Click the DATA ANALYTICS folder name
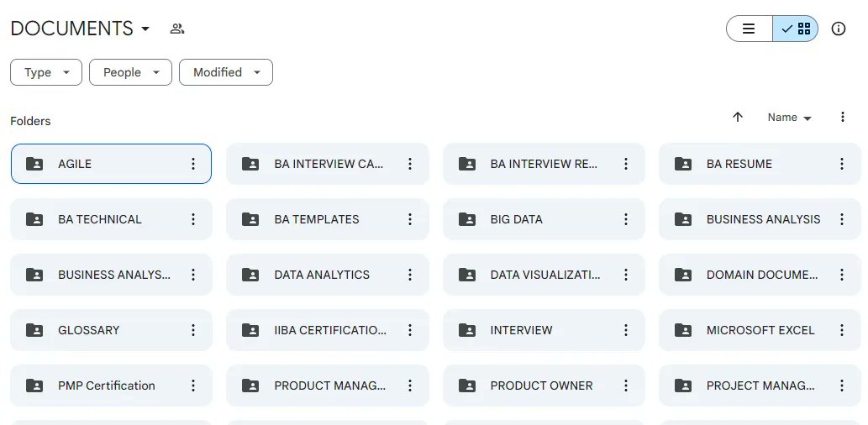868x425 pixels. tap(322, 275)
